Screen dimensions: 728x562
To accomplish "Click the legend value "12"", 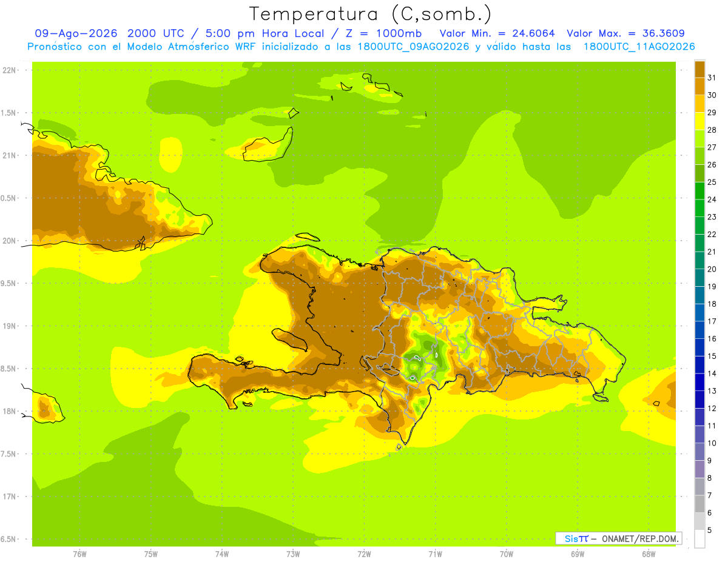I will click(712, 408).
